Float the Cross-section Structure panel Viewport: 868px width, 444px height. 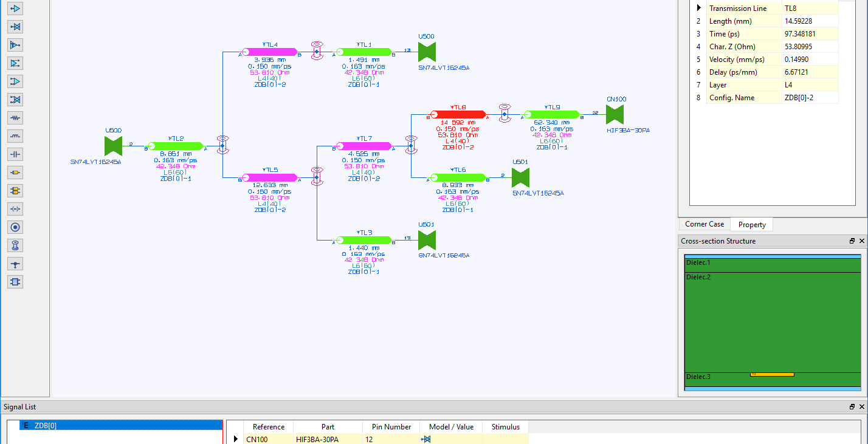[852, 241]
